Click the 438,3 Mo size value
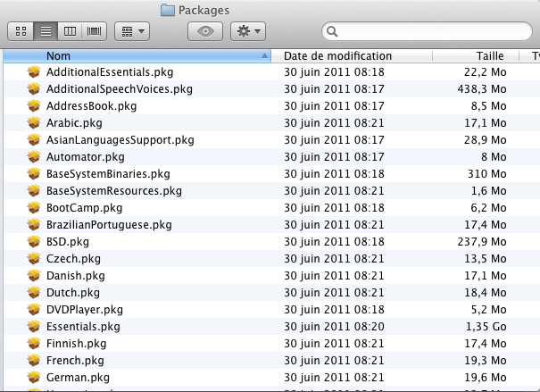The height and width of the screenshot is (392, 540). tap(482, 89)
